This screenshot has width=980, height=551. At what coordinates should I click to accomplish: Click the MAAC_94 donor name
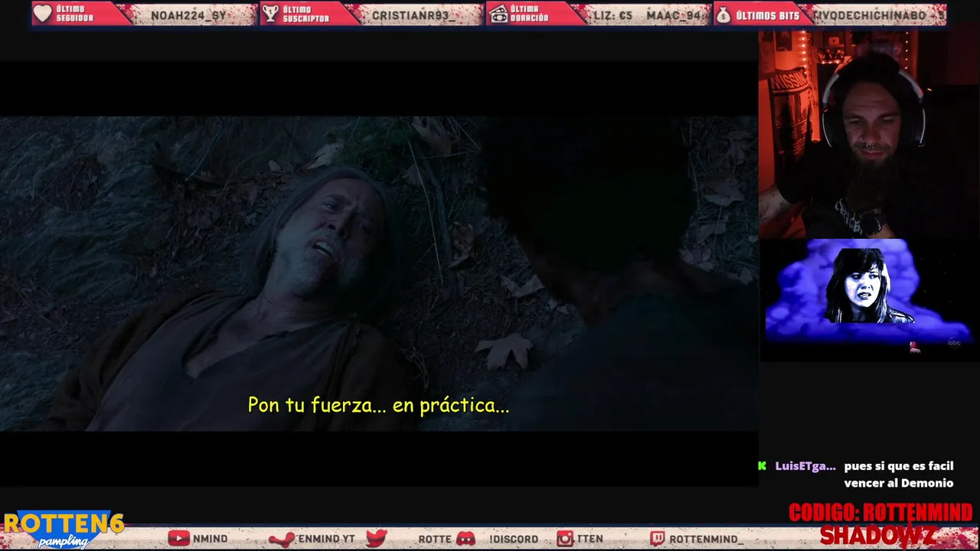point(675,15)
